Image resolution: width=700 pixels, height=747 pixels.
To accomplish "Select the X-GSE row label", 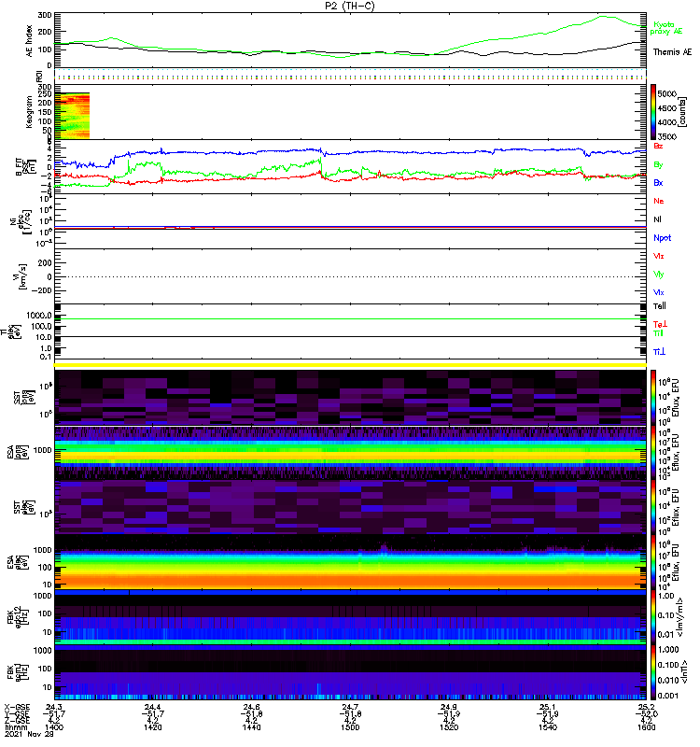I will click(17, 707).
